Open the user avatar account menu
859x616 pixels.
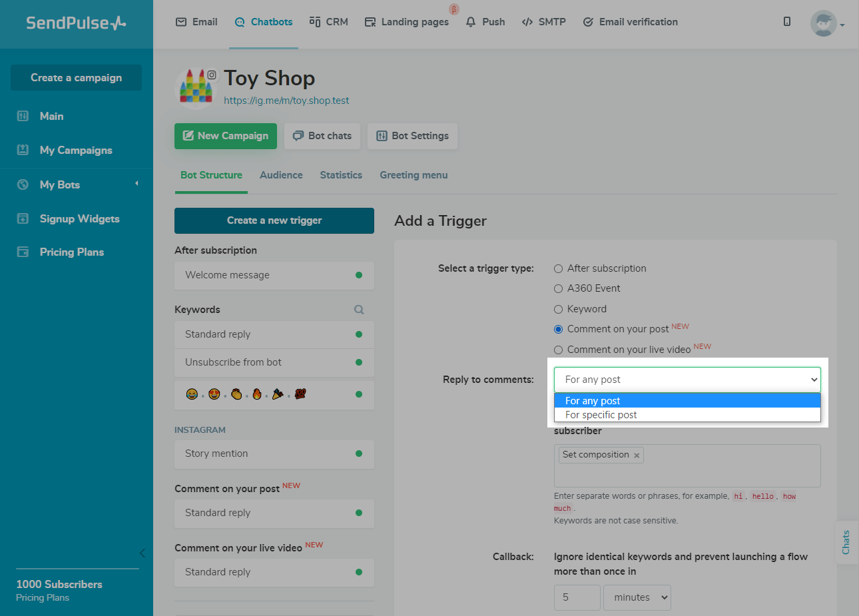coord(827,23)
